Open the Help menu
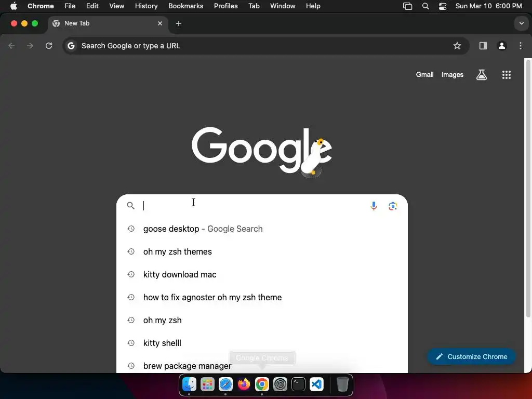532x399 pixels. click(x=313, y=6)
